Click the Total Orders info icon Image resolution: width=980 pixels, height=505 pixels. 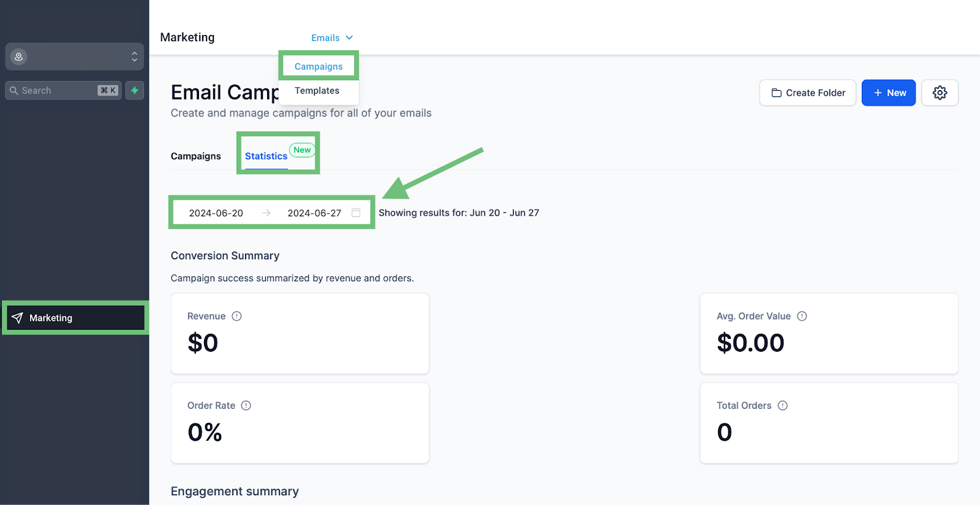click(783, 406)
